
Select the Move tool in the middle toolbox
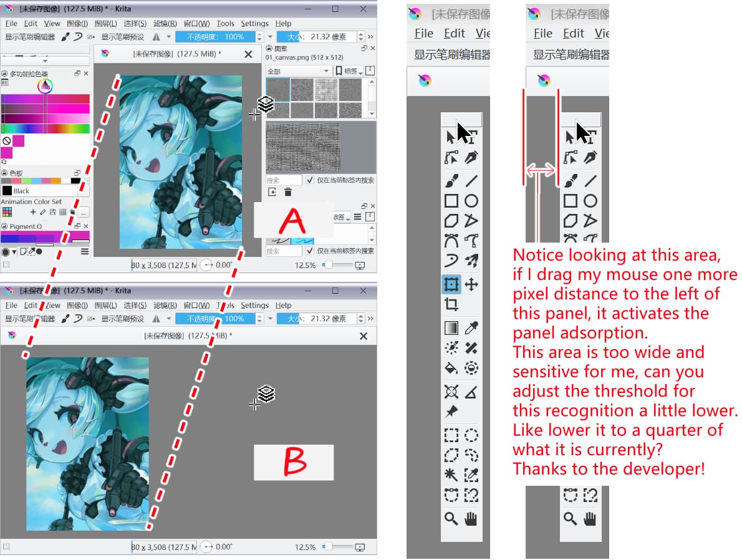click(471, 284)
